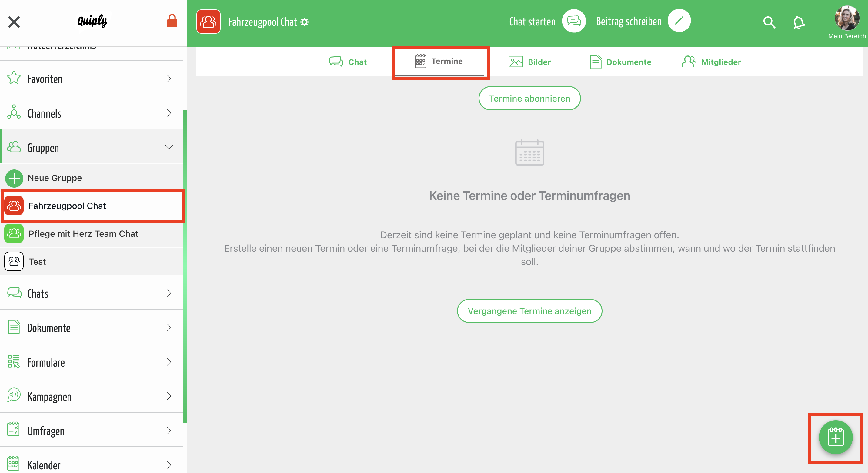Expand the Favoriten section chevron
868x473 pixels.
point(169,79)
